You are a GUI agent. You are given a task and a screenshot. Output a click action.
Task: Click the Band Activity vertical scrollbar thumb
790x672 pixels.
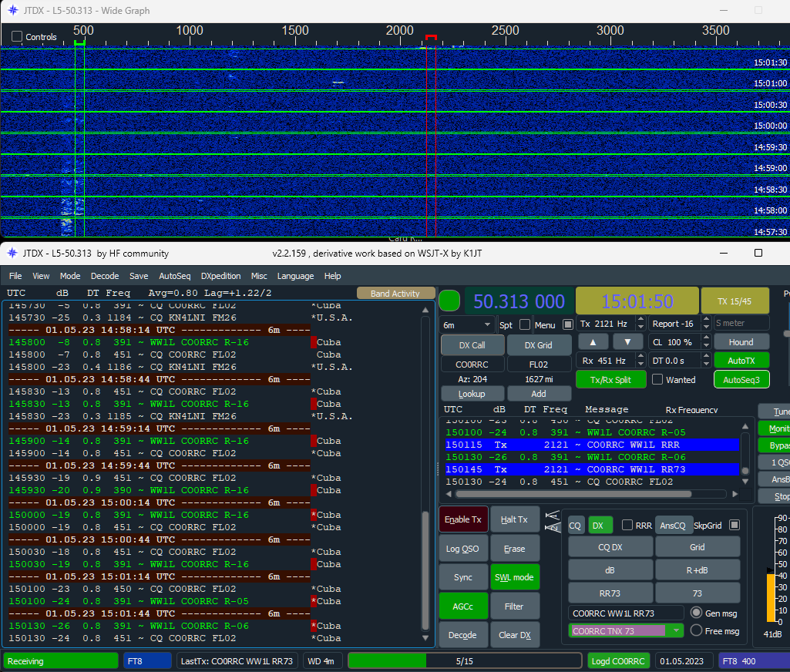425,570
